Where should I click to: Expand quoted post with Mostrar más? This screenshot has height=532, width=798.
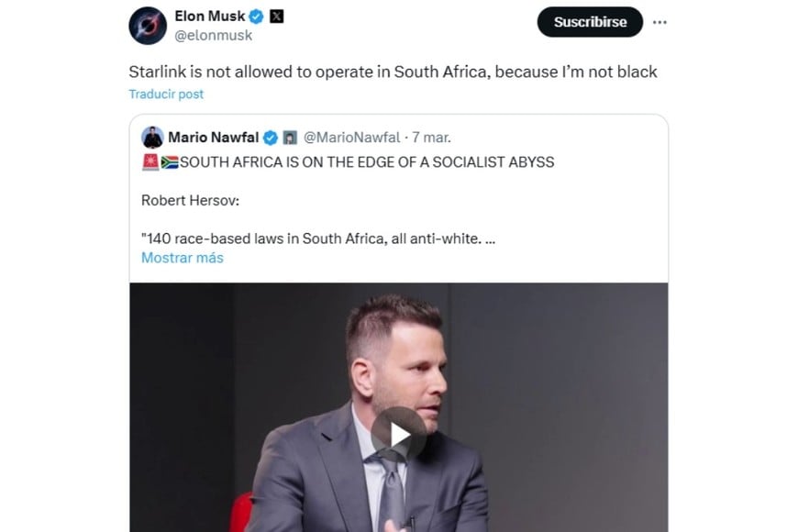[x=182, y=258]
